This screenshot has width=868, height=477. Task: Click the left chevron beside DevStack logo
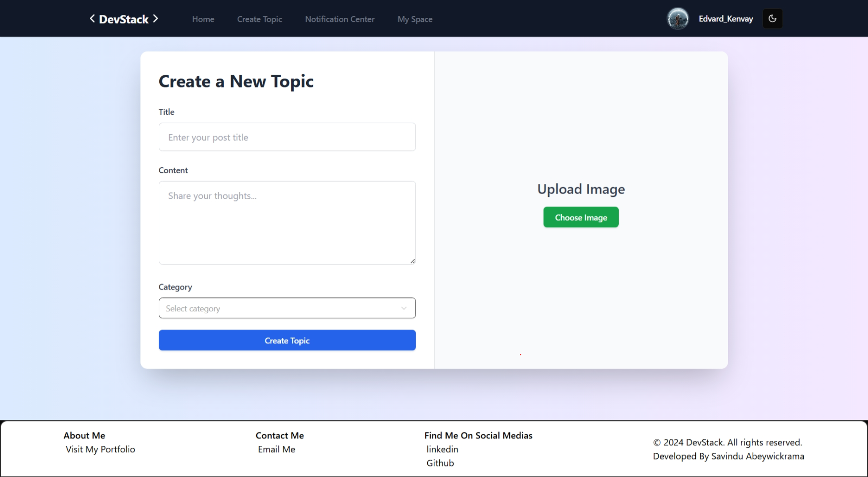(91, 18)
